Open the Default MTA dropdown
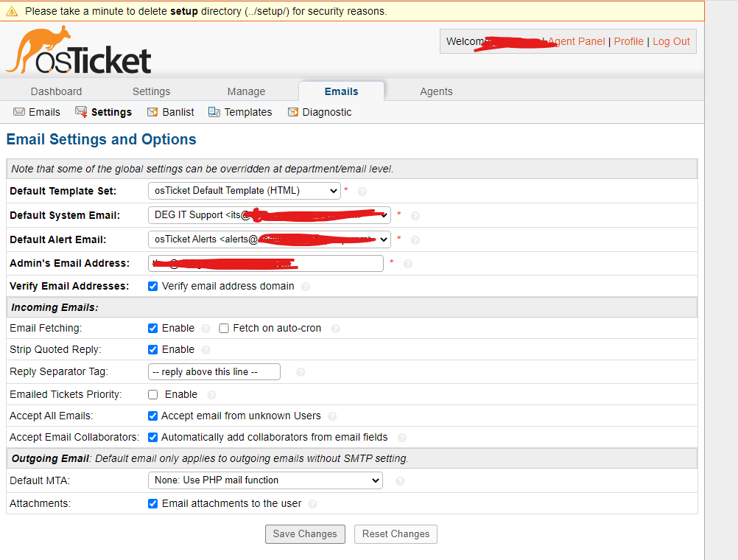 pyautogui.click(x=265, y=480)
